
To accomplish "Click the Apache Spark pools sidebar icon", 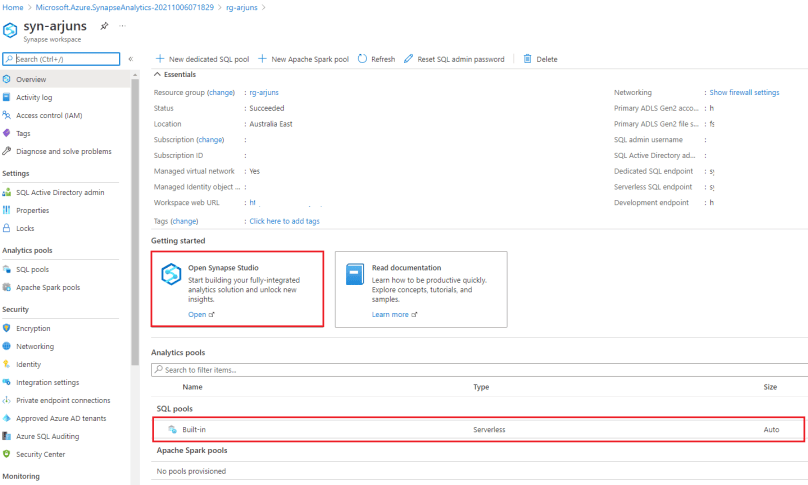I will [x=6, y=287].
